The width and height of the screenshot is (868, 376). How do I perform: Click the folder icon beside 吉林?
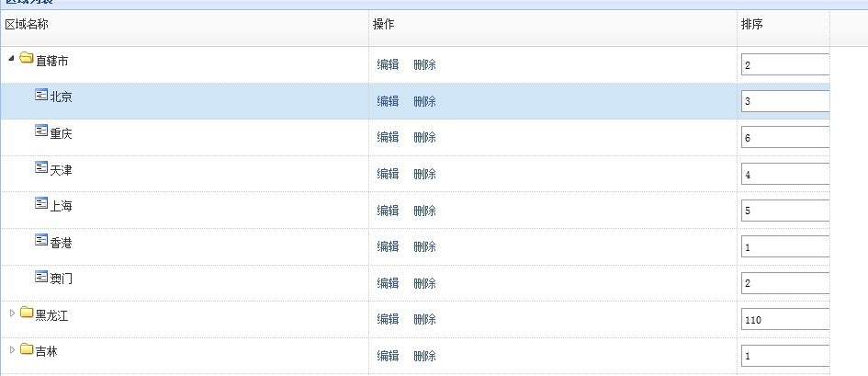click(x=27, y=349)
